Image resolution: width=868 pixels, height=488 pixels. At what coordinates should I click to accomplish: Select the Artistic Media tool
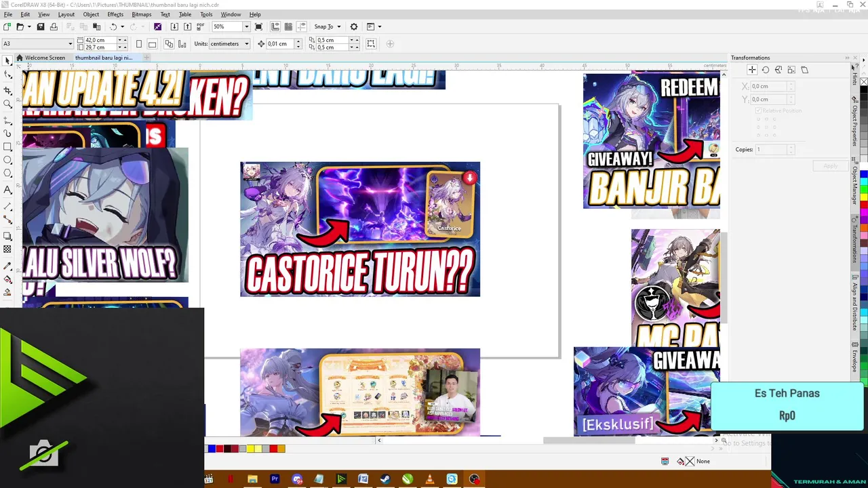(7, 133)
